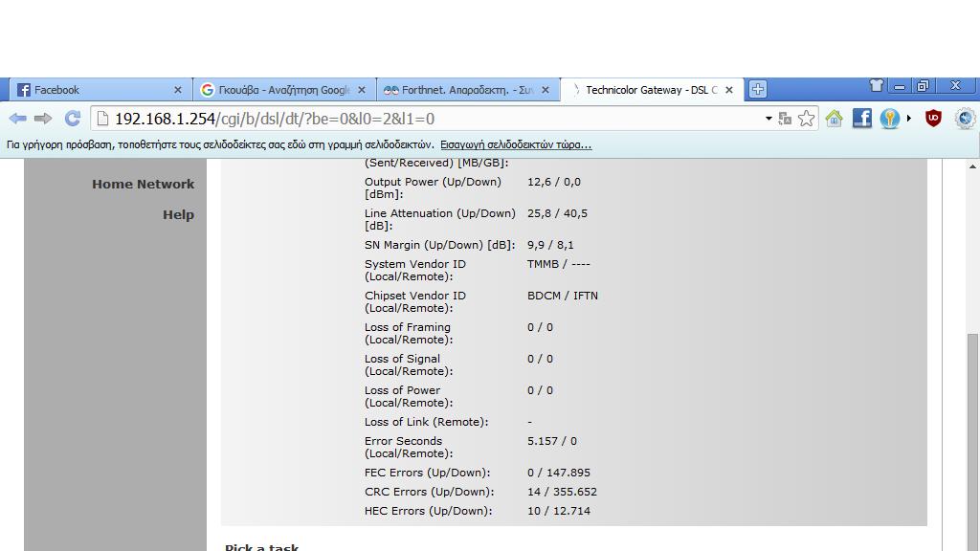Click the Facebook tab favicon
Image resolution: width=980 pixels, height=551 pixels.
24,90
